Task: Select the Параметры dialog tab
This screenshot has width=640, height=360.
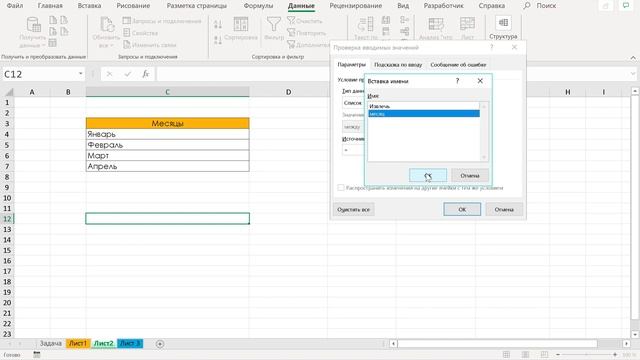Action: tap(351, 64)
